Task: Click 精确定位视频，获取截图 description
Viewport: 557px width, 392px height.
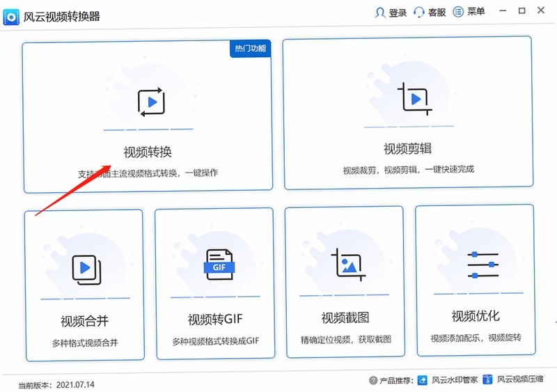Action: 346,339
